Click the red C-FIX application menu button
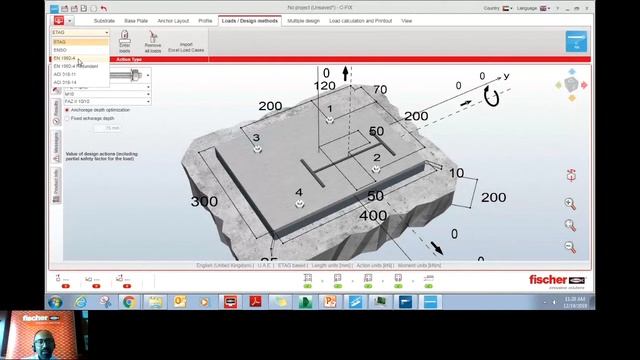This screenshot has width=640, height=360. point(59,20)
